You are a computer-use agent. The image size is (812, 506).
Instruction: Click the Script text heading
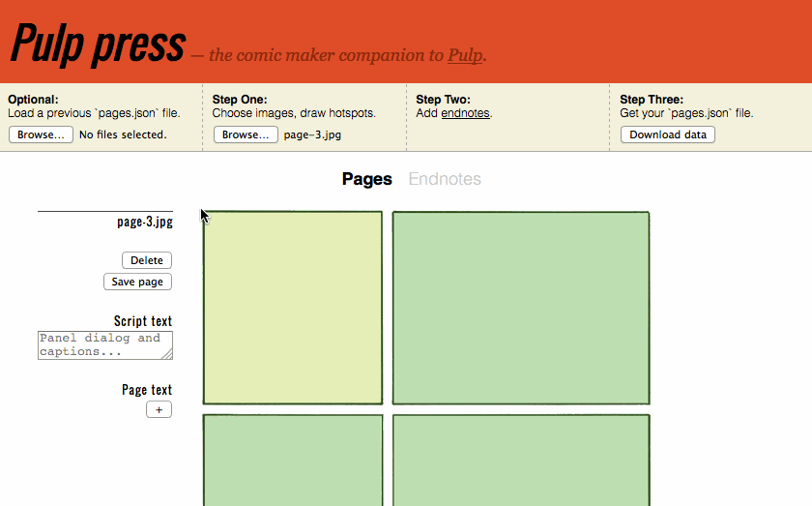(143, 321)
